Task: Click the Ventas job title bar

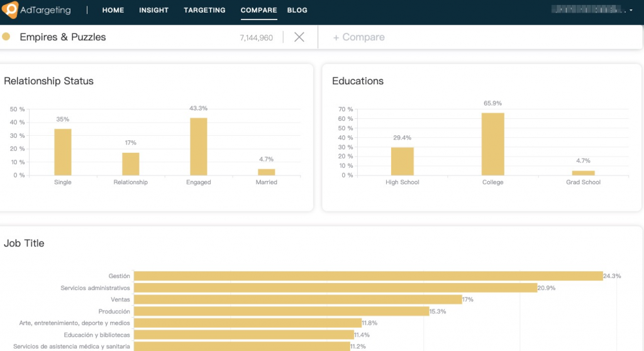Action: coord(297,299)
